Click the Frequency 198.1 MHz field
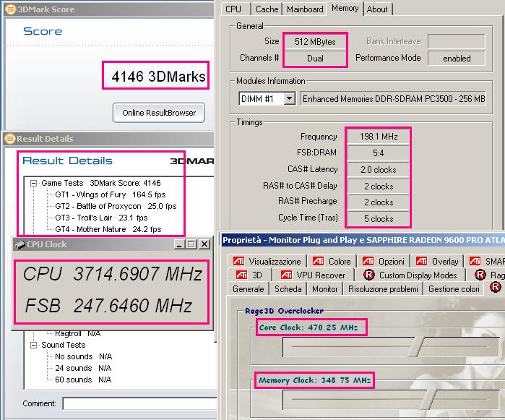 pyautogui.click(x=379, y=137)
